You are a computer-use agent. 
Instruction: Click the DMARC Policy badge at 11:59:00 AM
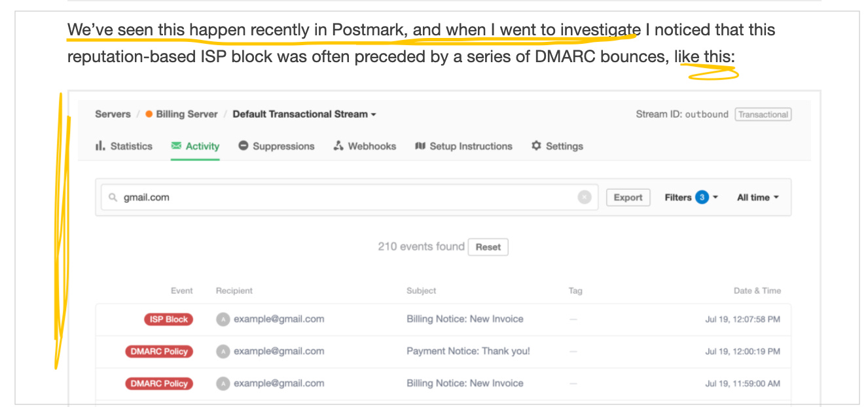pyautogui.click(x=159, y=383)
